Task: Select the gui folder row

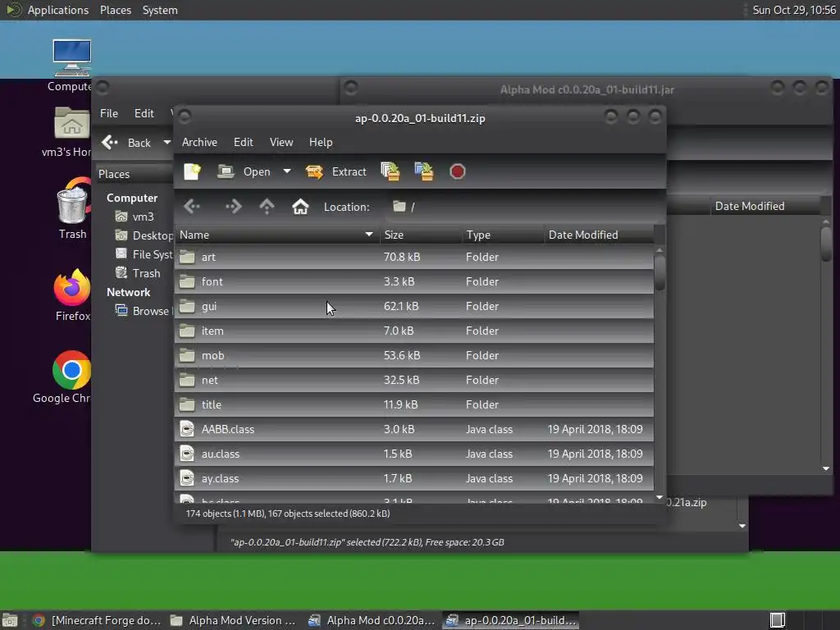Action: (x=414, y=307)
